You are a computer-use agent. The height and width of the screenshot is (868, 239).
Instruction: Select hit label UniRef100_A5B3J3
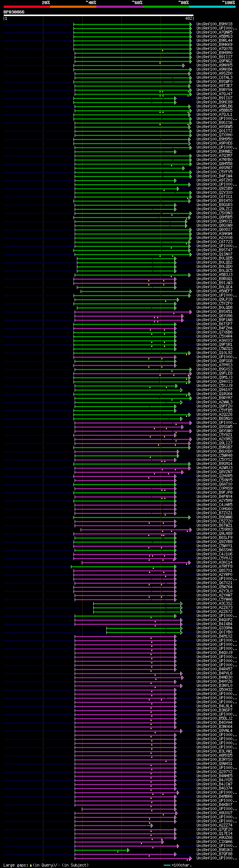click(x=215, y=275)
